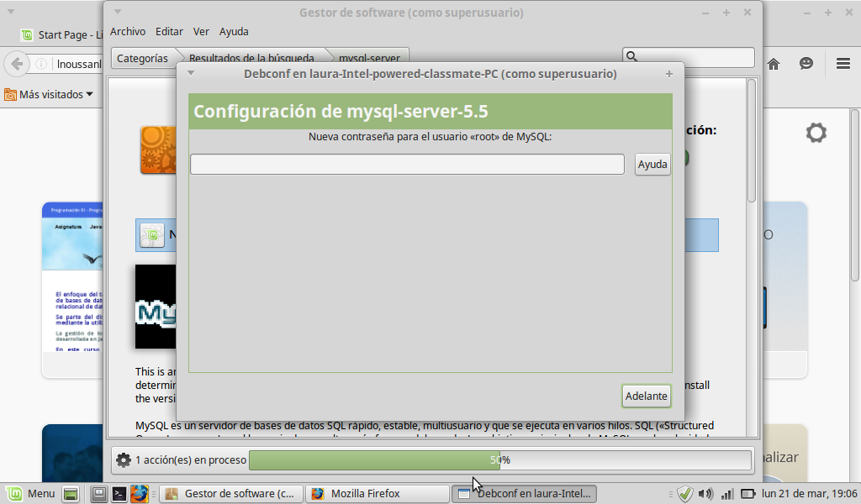861x504 pixels.
Task: Click the Firefox home icon
Action: point(774,64)
